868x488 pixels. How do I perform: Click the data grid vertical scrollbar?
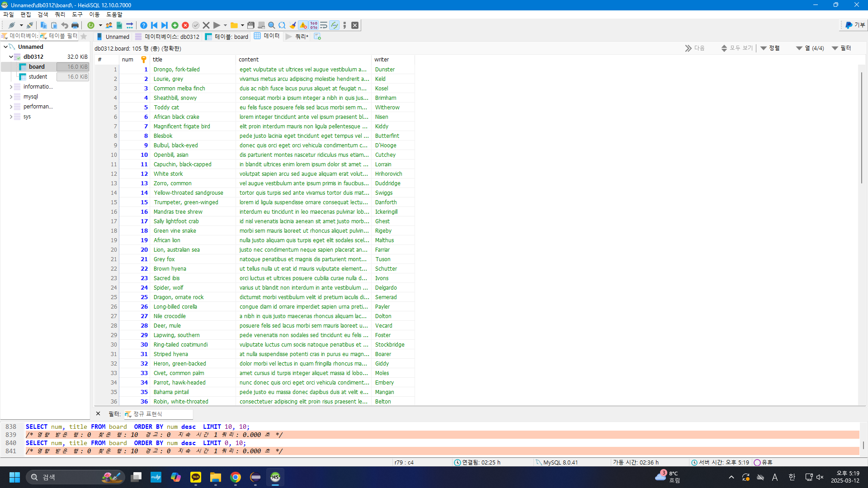click(x=862, y=127)
